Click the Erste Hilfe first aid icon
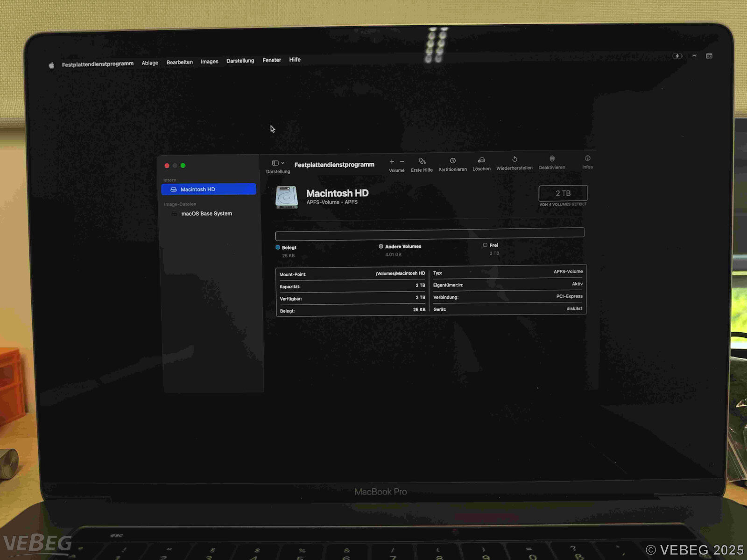The height and width of the screenshot is (560, 747). click(x=422, y=161)
